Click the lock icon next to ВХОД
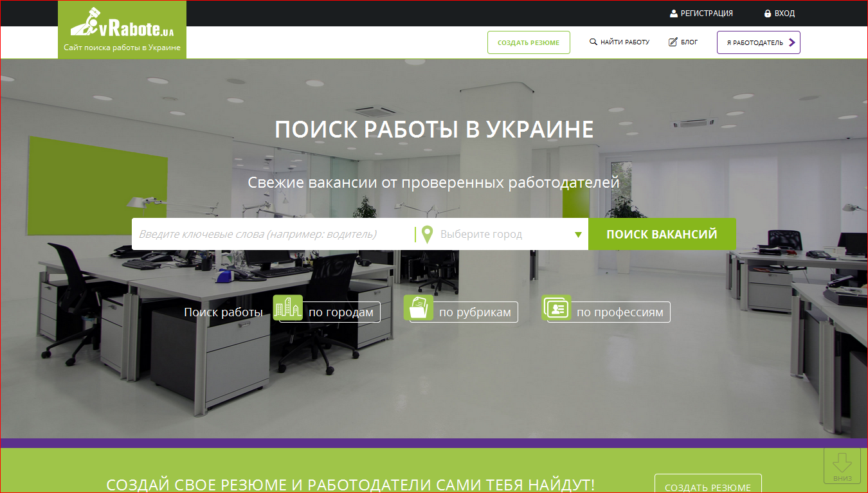Screen dimensions: 868x493 coord(768,13)
